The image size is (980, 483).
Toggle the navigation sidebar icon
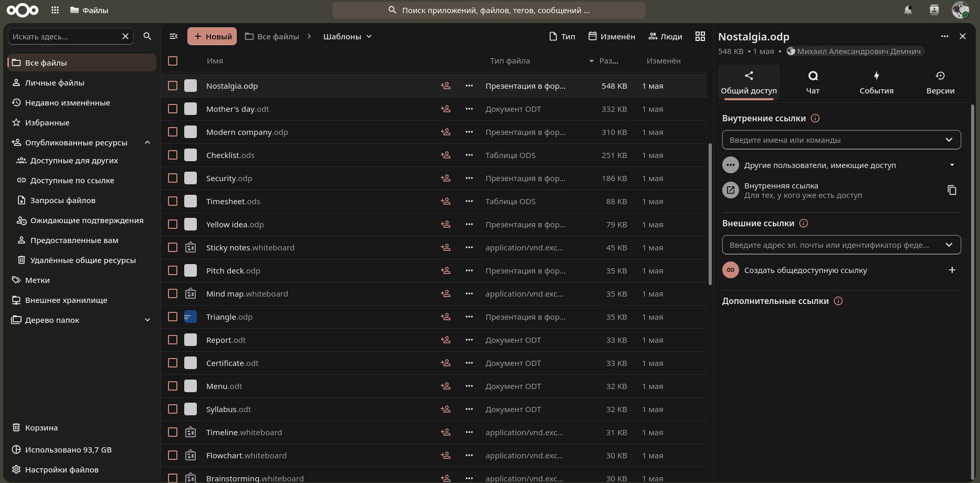coord(174,36)
